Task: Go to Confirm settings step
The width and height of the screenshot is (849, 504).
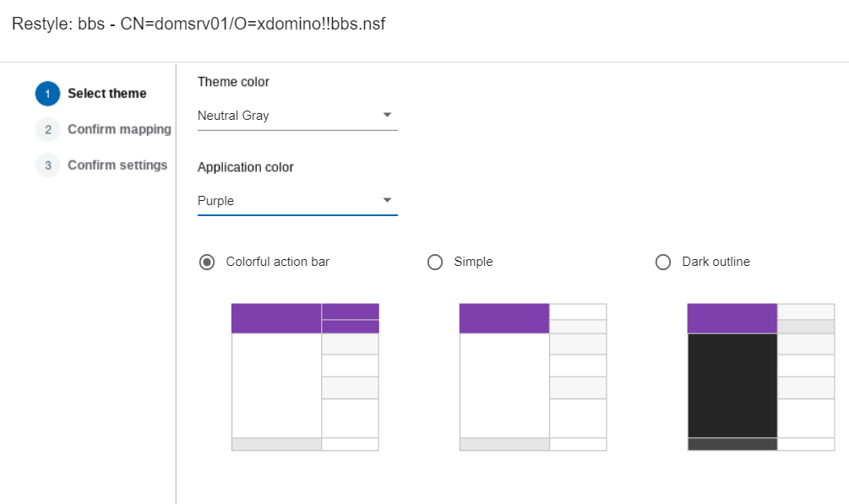Action: (x=117, y=165)
